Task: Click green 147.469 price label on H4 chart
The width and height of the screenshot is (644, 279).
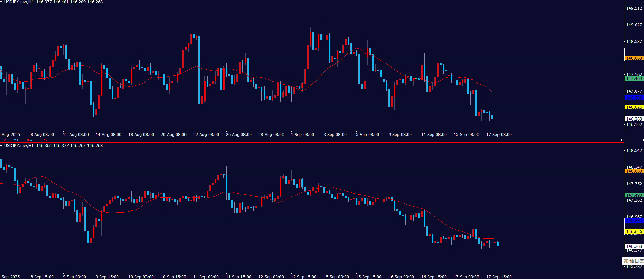Action: coord(633,79)
